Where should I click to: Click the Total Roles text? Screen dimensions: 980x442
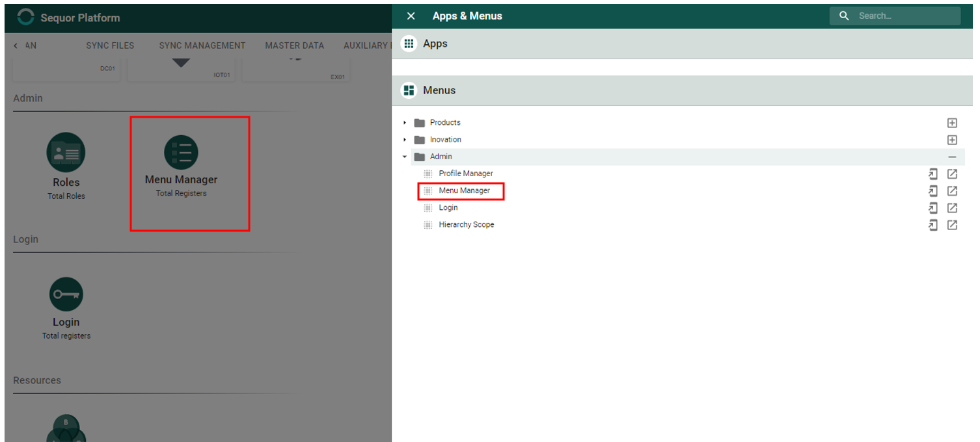point(66,196)
